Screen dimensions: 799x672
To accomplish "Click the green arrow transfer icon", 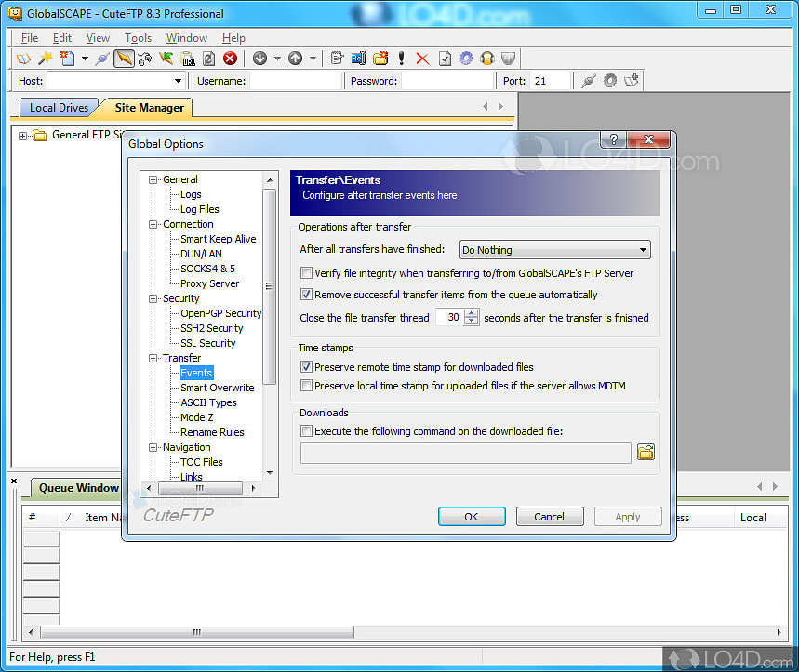I will tap(166, 59).
